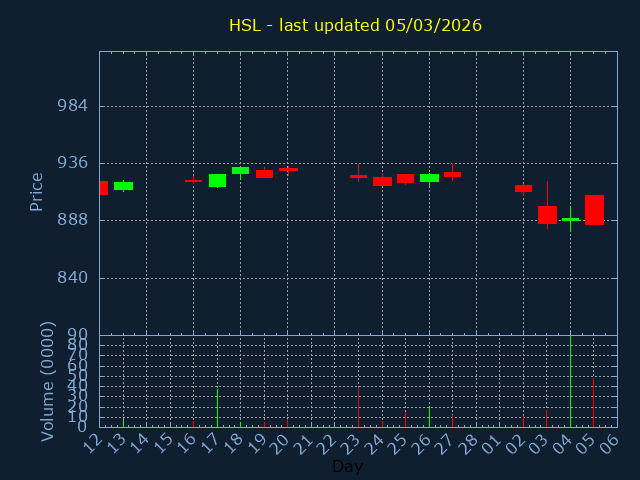Click the green candlestick on day 13
The width and height of the screenshot is (640, 480).
pos(123,186)
